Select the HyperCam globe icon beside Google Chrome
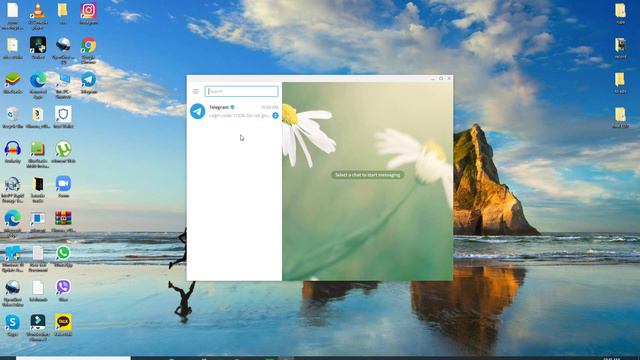 tap(63, 51)
